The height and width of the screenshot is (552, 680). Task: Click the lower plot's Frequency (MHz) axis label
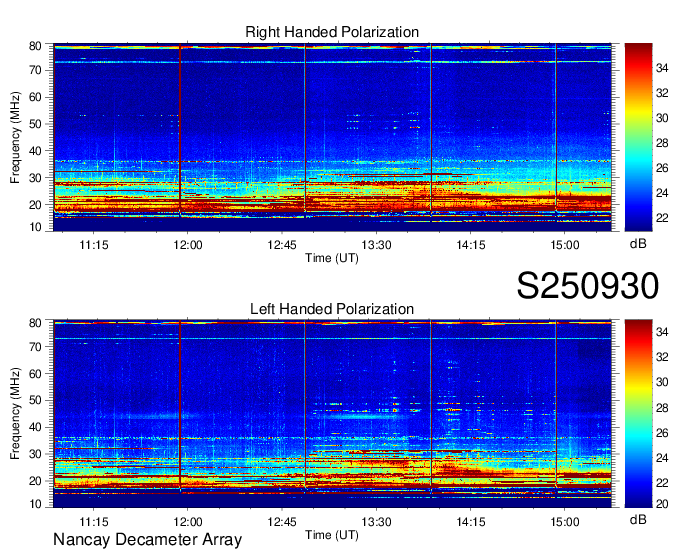(x=16, y=413)
